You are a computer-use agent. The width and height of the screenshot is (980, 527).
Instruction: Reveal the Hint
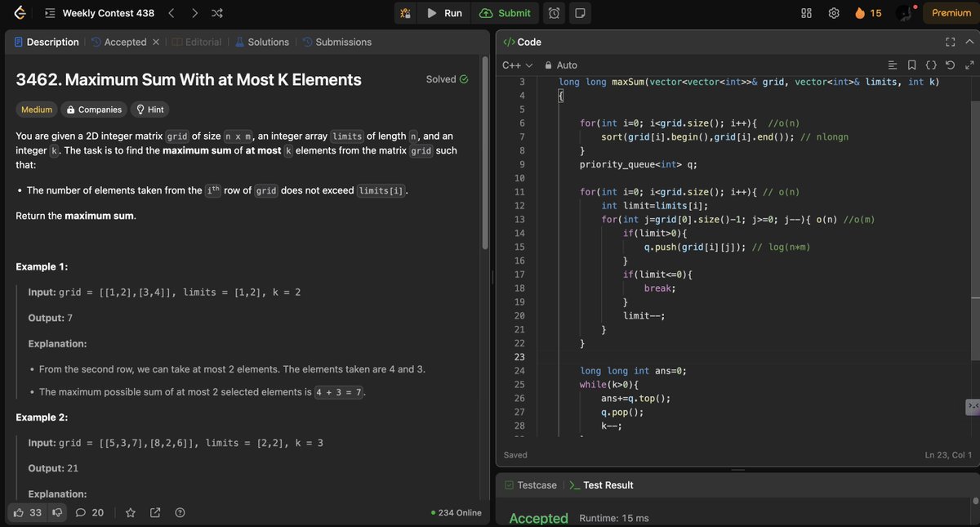pos(150,109)
